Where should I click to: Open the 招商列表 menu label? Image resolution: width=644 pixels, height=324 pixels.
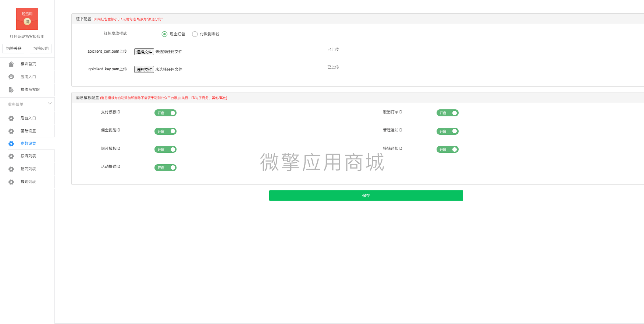[x=28, y=169]
